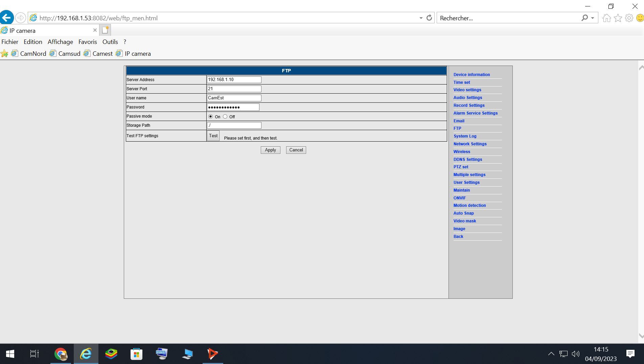
Task: Open the Email settings link
Action: click(459, 121)
